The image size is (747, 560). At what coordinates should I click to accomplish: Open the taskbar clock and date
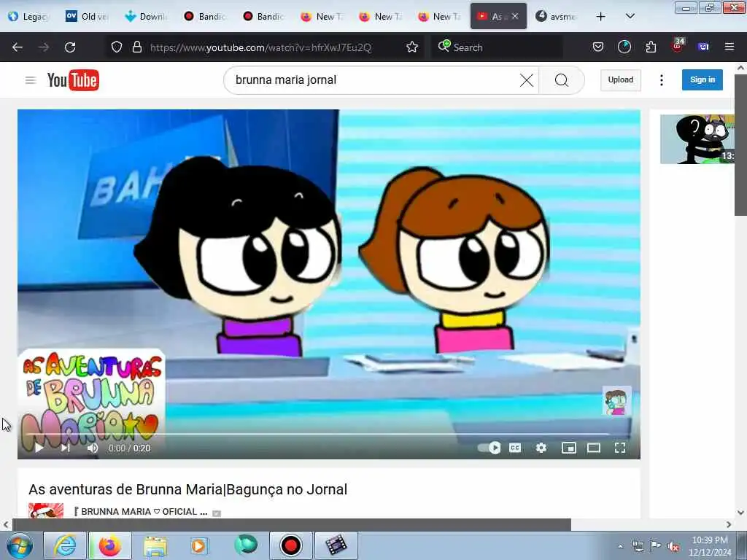[710, 546]
